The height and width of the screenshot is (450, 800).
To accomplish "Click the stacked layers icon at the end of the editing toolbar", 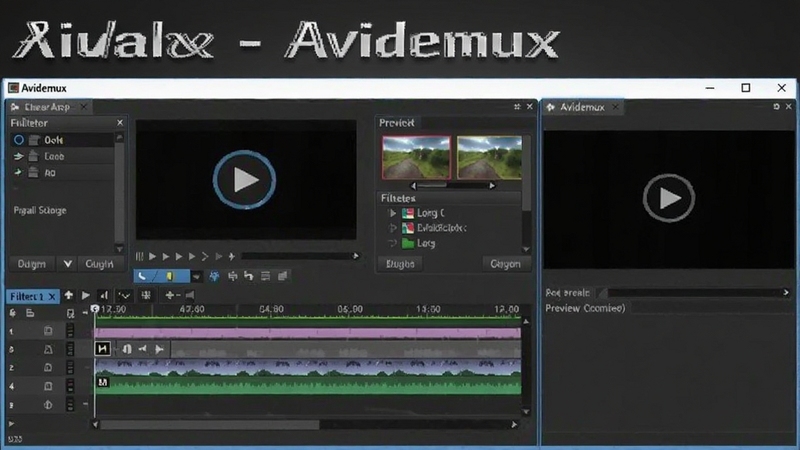I will (283, 276).
